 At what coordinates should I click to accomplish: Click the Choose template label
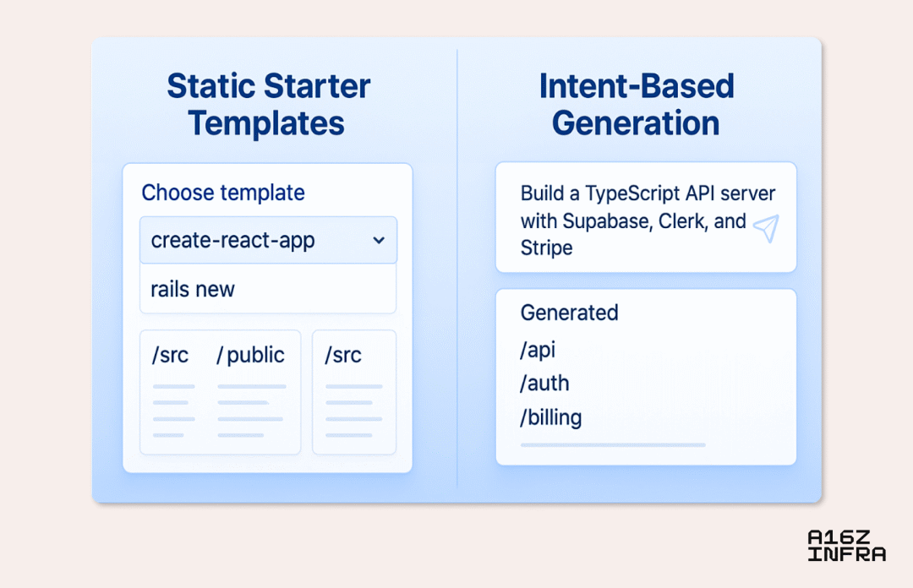(x=223, y=193)
